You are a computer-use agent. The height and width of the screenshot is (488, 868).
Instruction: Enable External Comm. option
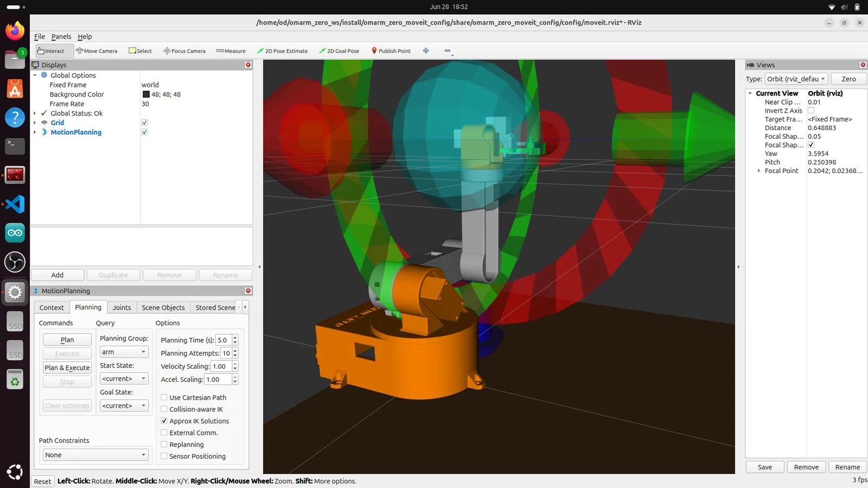pyautogui.click(x=164, y=433)
